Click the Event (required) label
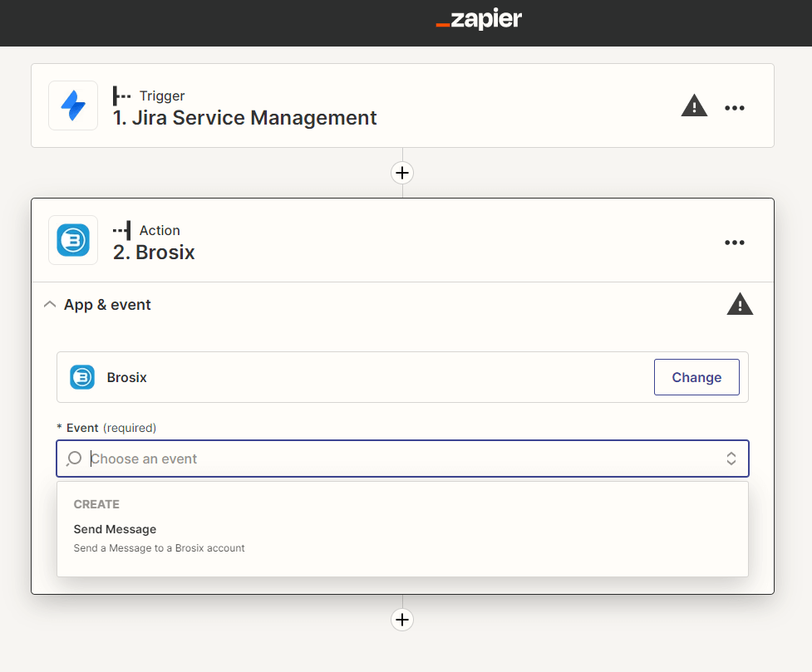The width and height of the screenshot is (812, 672). tap(106, 428)
